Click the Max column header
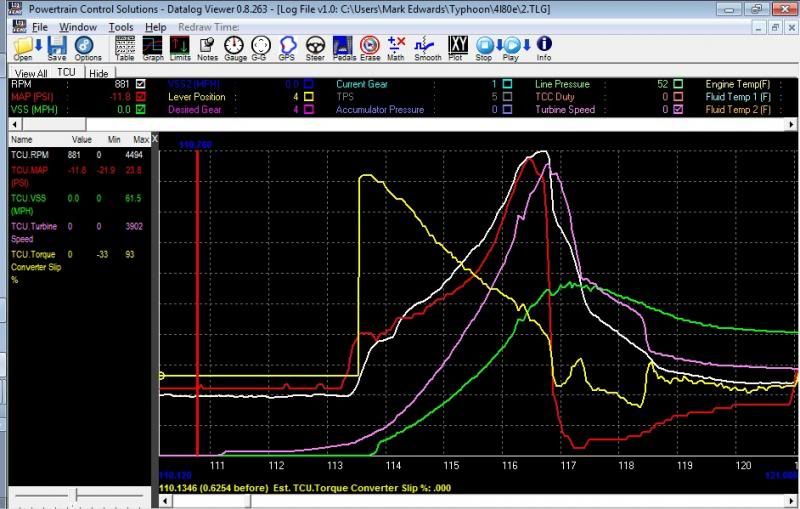Screen dimensions: 800x509 pyautogui.click(x=141, y=139)
